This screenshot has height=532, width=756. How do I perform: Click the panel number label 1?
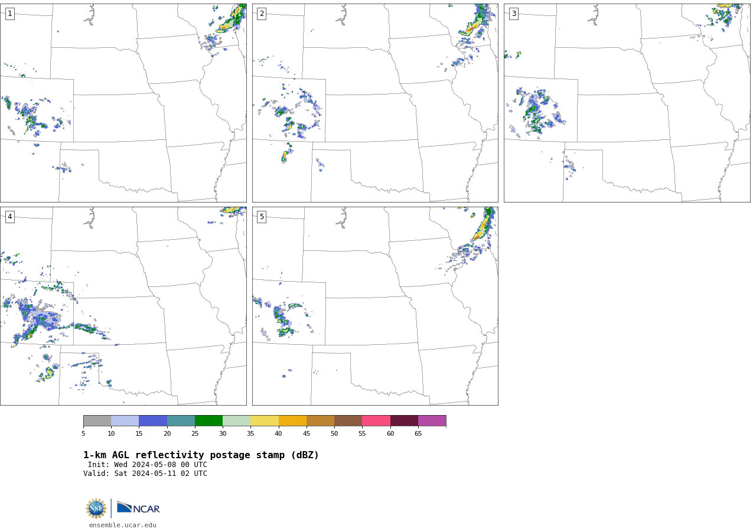point(9,14)
